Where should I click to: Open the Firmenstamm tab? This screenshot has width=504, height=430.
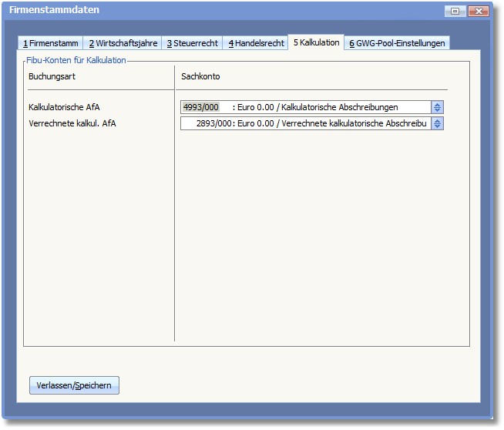point(50,43)
